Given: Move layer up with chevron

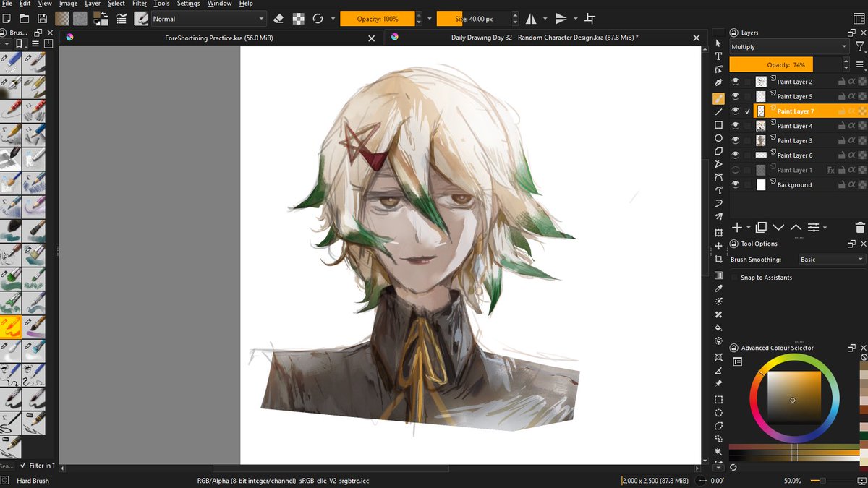Looking at the screenshot, I should pyautogui.click(x=796, y=227).
